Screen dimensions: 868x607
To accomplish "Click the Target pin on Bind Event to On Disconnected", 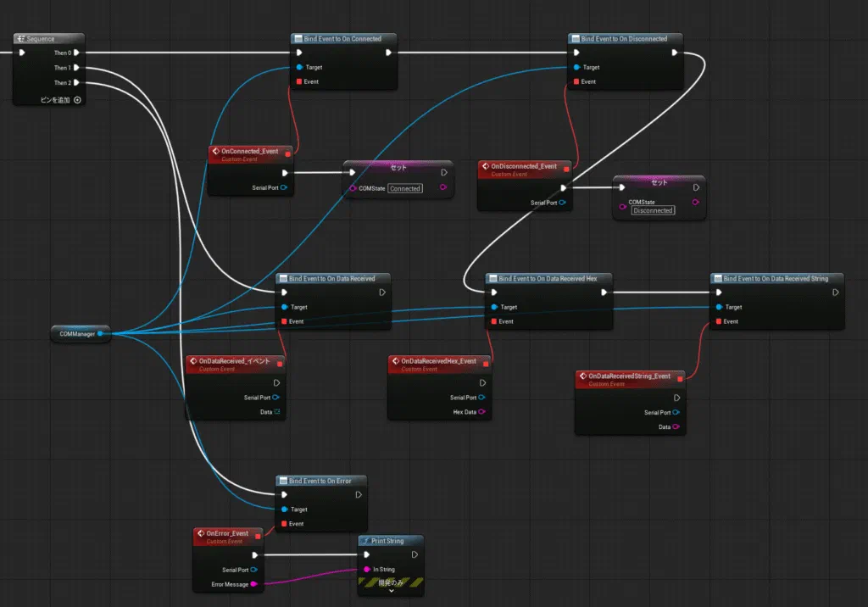I will 576,67.
